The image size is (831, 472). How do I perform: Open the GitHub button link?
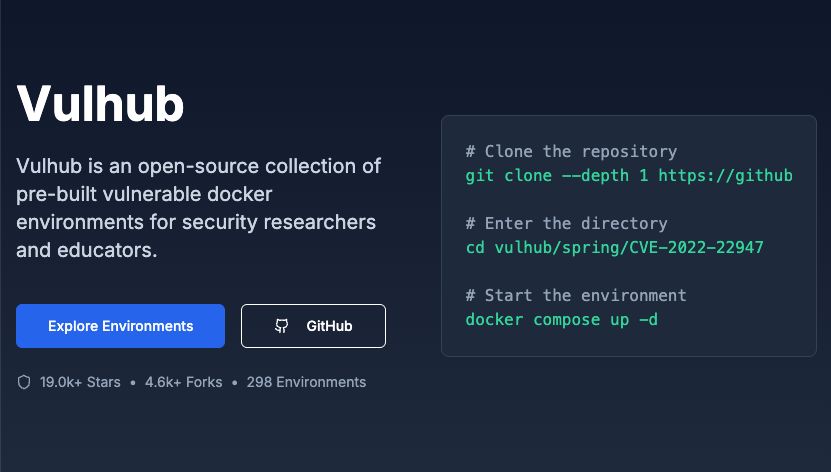coord(313,326)
